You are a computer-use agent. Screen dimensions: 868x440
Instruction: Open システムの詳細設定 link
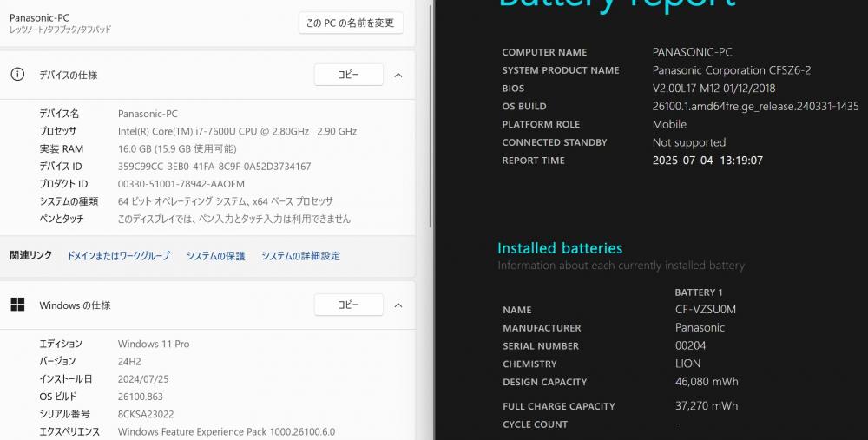point(300,256)
